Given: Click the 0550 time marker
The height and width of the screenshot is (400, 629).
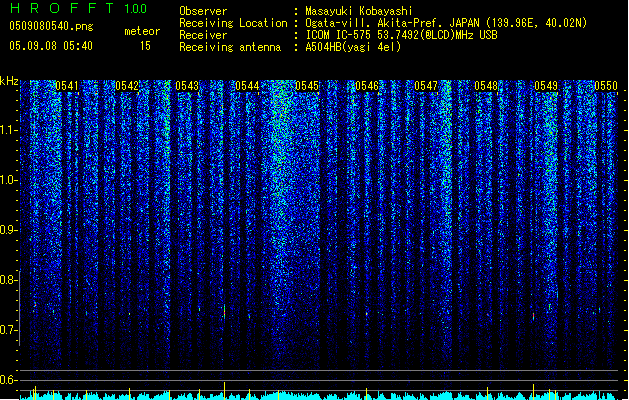Looking at the screenshot, I should click(x=606, y=86).
